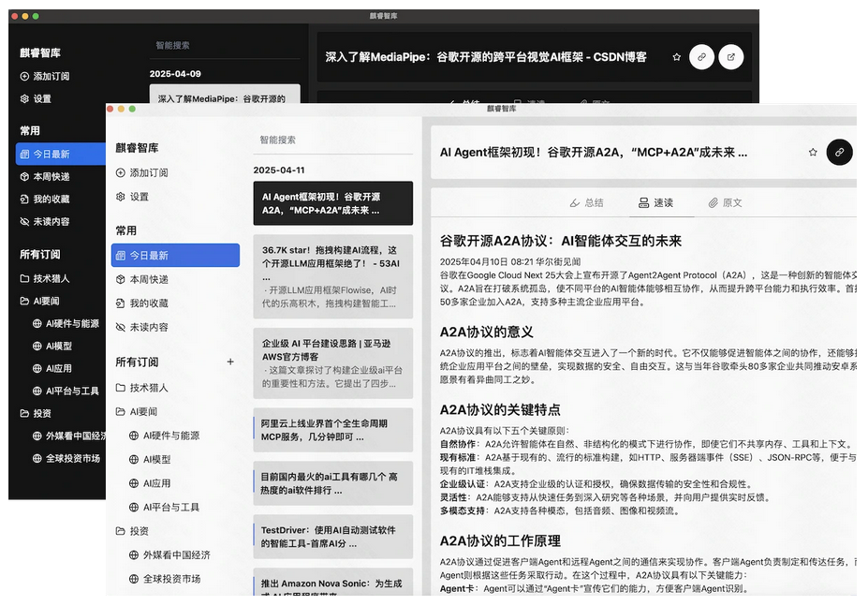The image size is (868, 606).
Task: Click the 智能搜索 field in light window
Action: click(332, 140)
